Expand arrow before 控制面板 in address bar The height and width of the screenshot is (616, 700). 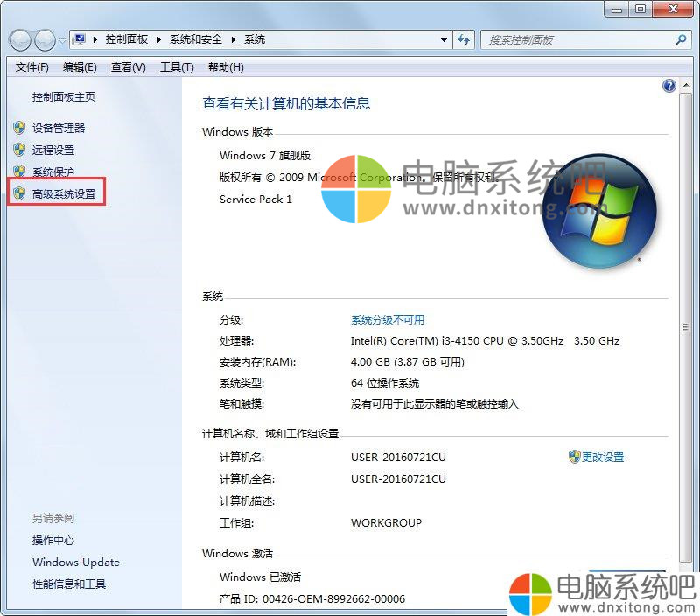point(95,39)
